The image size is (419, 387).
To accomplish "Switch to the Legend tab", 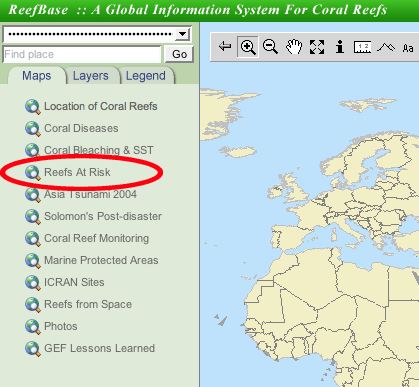I will coord(146,76).
